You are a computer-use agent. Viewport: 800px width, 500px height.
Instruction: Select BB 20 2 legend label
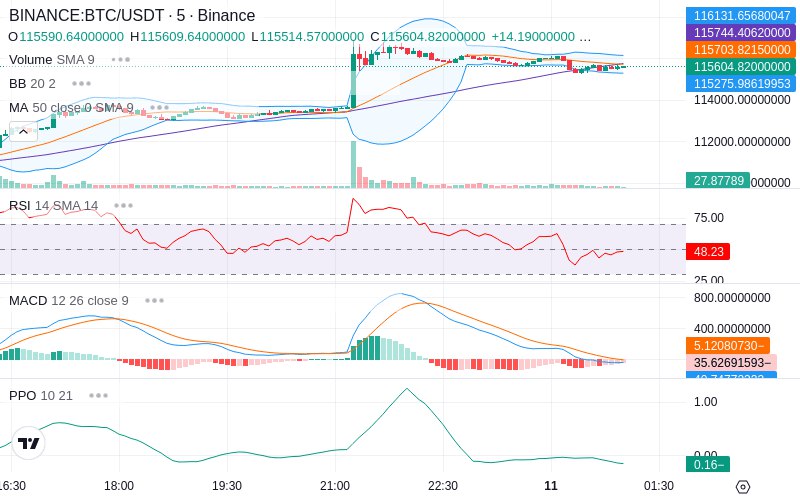pyautogui.click(x=32, y=84)
